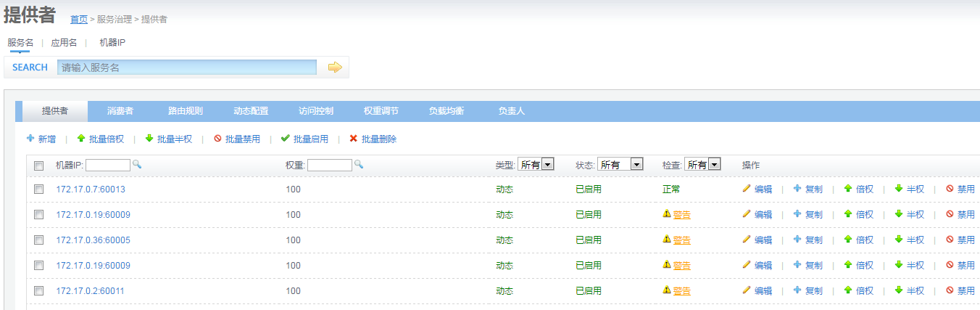Click the magnifier icon beside 权重 filter
The image size is (980, 310).
[358, 165]
